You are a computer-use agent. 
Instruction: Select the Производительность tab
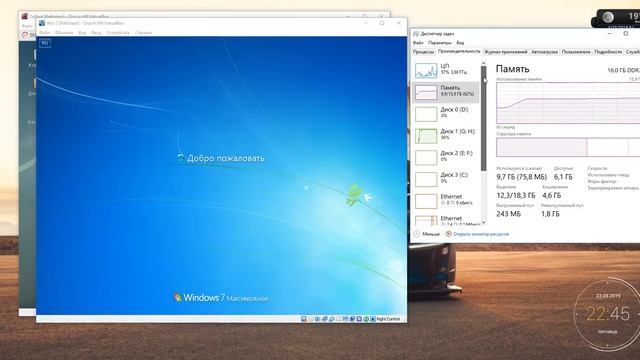[459, 51]
